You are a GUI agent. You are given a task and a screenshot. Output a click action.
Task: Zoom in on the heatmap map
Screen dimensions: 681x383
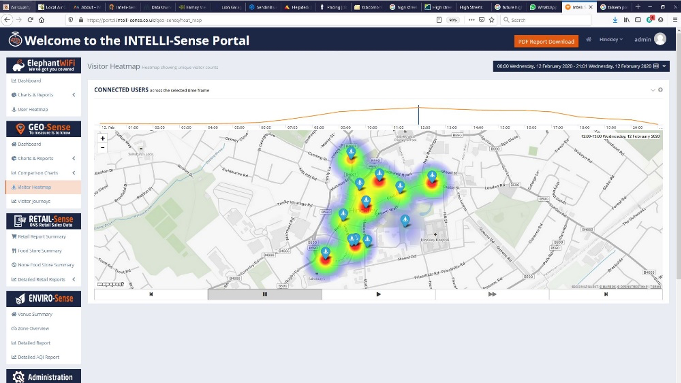[102, 139]
